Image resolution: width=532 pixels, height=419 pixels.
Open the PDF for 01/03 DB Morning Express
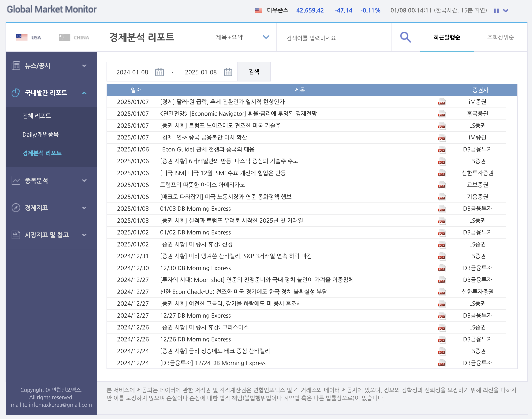pos(442,209)
